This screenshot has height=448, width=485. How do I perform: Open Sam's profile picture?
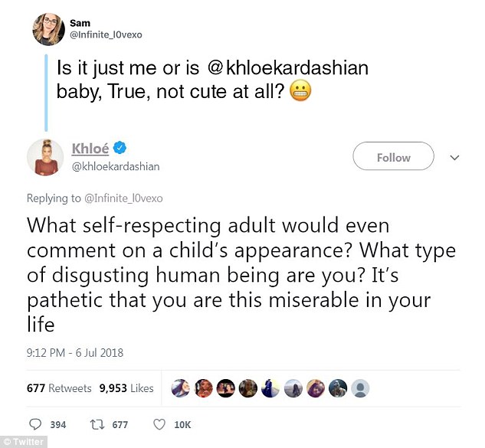tap(48, 29)
